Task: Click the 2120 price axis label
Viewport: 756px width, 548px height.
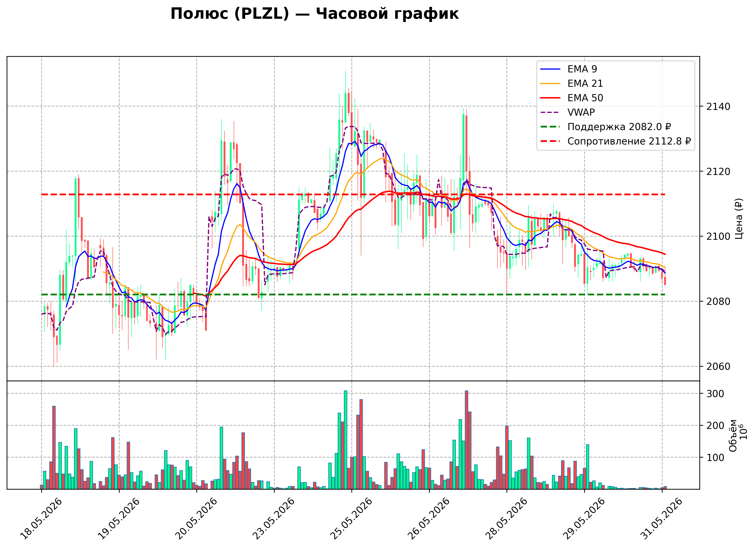Action: [x=718, y=172]
